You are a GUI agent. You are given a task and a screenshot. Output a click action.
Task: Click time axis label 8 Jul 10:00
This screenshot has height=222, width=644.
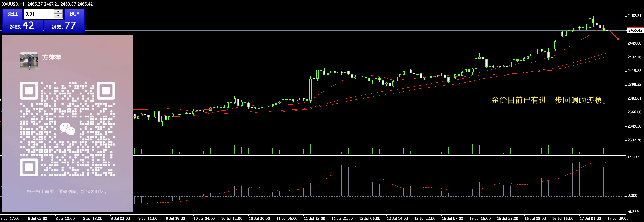[x=65, y=219]
